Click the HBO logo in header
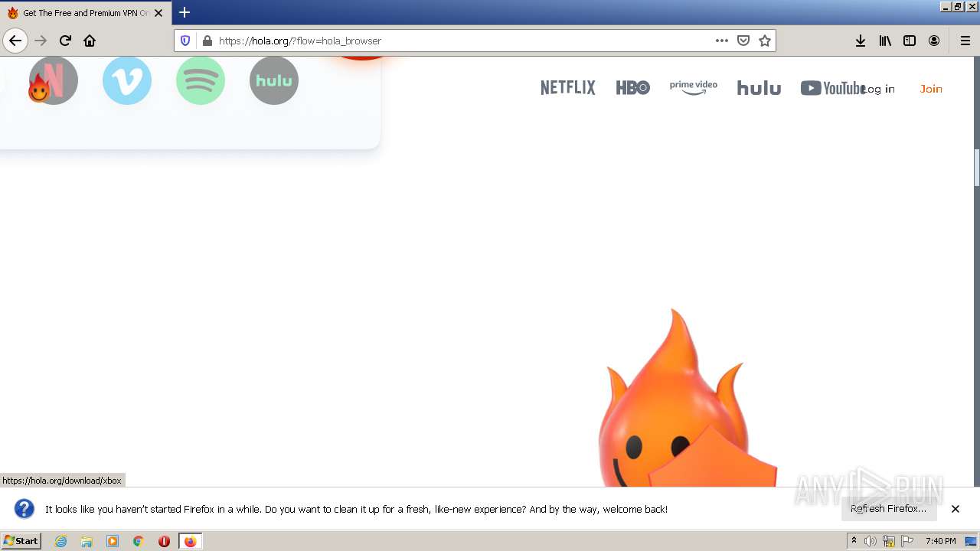 [x=633, y=88]
